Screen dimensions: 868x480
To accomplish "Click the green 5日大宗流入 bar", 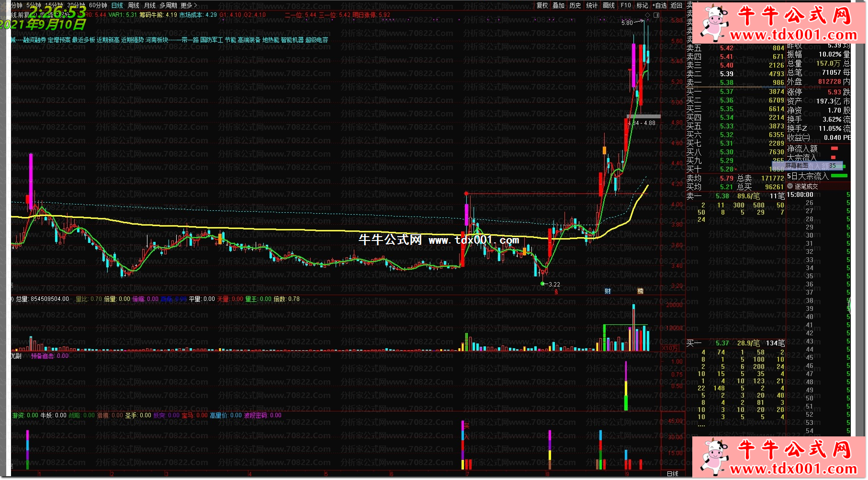I will pos(839,176).
